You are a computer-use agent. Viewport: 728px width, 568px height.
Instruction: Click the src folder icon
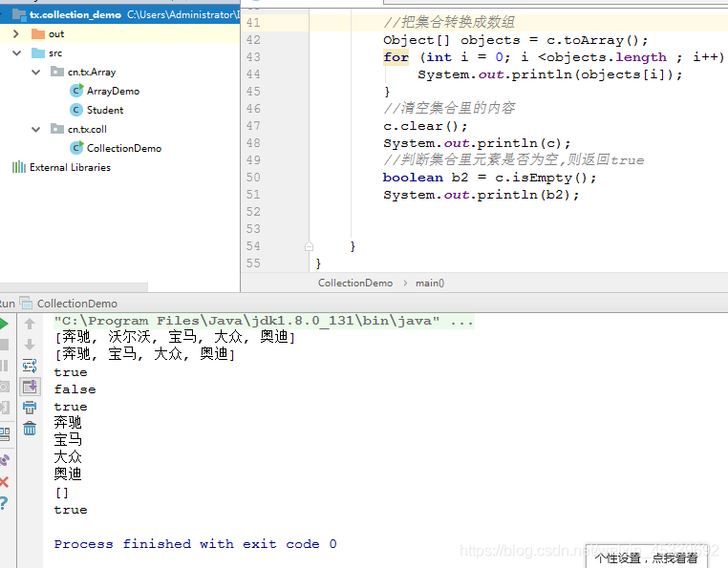point(38,53)
